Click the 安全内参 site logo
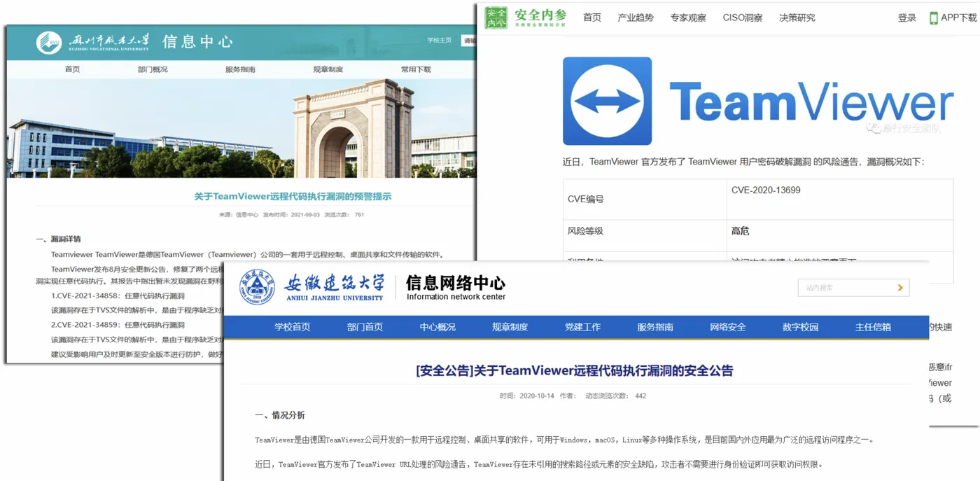 [x=526, y=18]
